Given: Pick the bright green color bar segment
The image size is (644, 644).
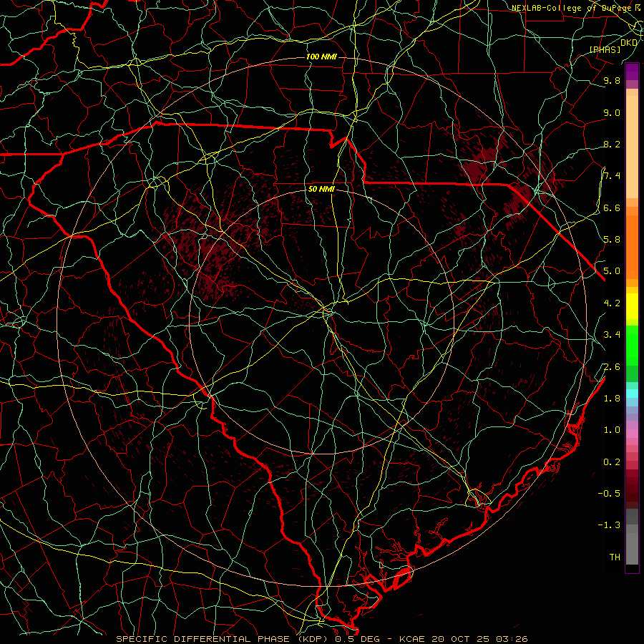Looking at the screenshot, I should tap(632, 346).
